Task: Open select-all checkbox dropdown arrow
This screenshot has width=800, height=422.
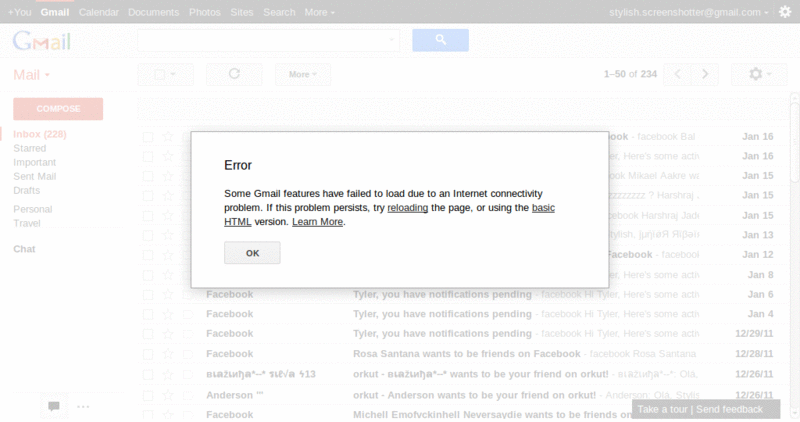Action: [173, 75]
